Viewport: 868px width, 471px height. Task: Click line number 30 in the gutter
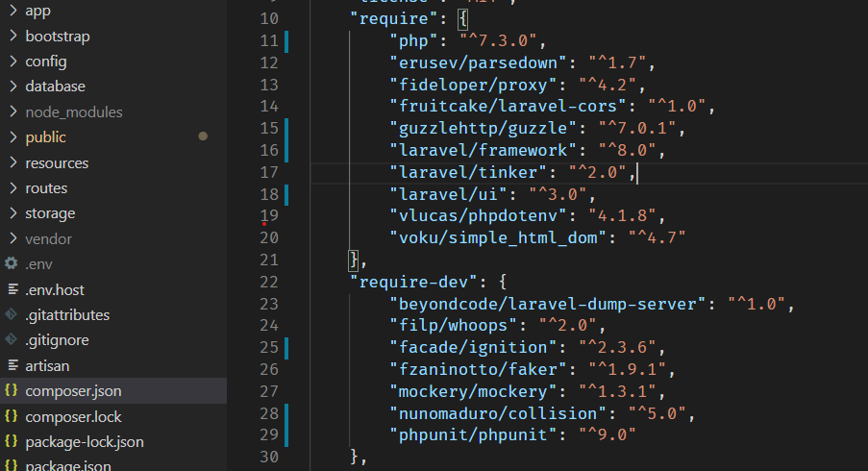point(269,458)
